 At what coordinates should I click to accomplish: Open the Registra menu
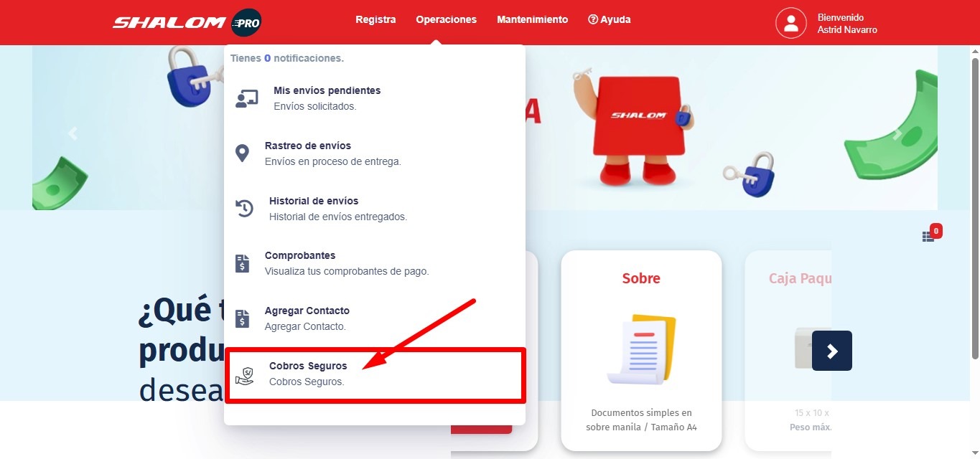pos(375,19)
